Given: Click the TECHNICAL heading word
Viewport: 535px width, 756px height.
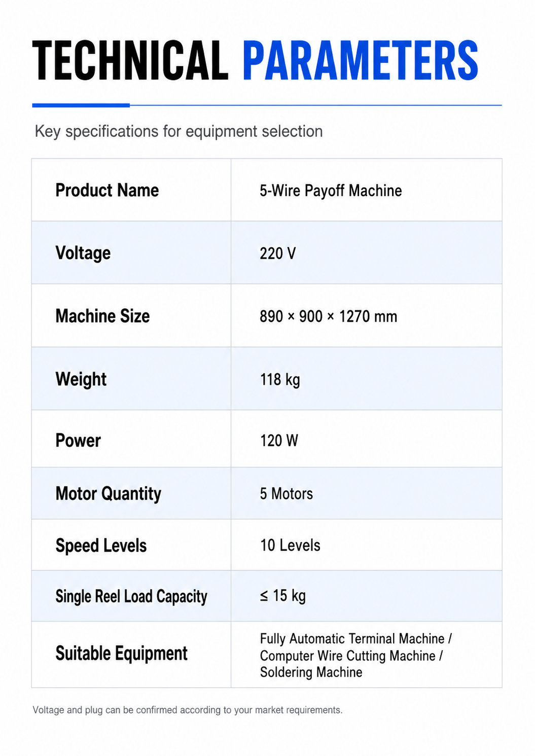Looking at the screenshot, I should pos(130,60).
